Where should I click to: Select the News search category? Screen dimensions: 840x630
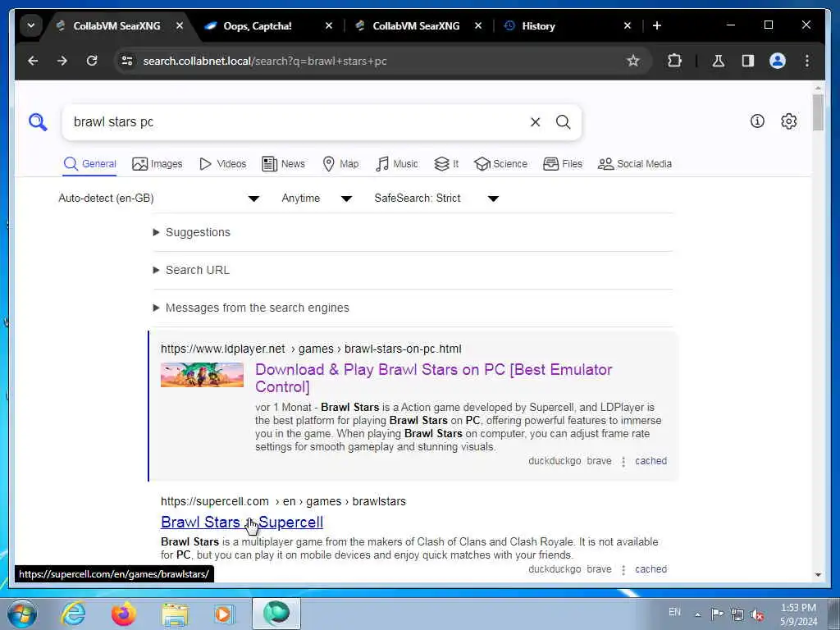click(283, 164)
